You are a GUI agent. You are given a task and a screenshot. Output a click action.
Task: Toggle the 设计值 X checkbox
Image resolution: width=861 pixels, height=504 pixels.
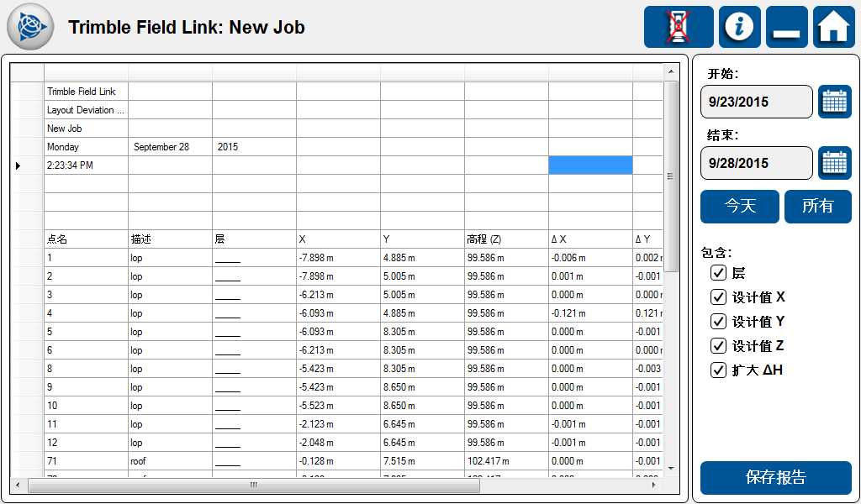pyautogui.click(x=718, y=297)
